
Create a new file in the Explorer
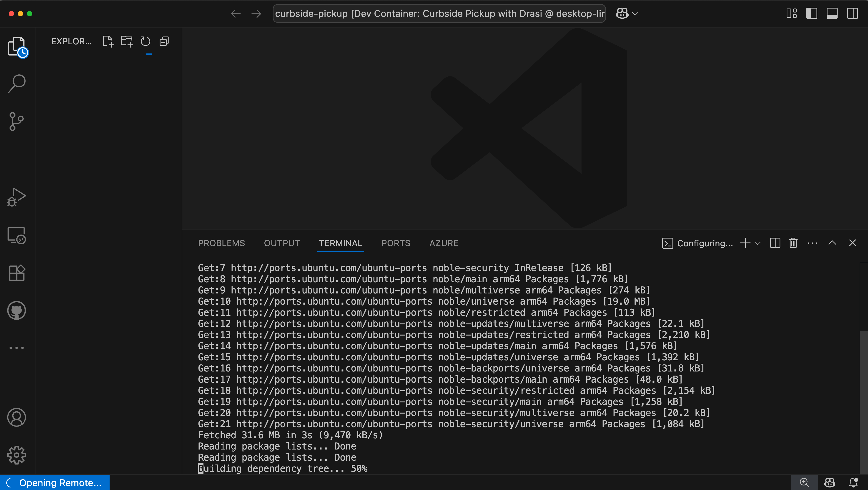coord(108,41)
